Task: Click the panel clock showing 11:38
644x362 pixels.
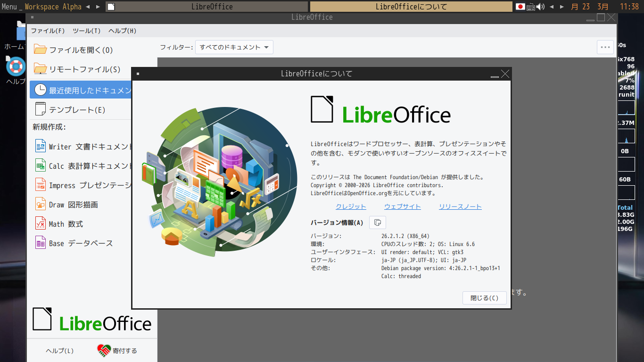Action: click(629, 7)
